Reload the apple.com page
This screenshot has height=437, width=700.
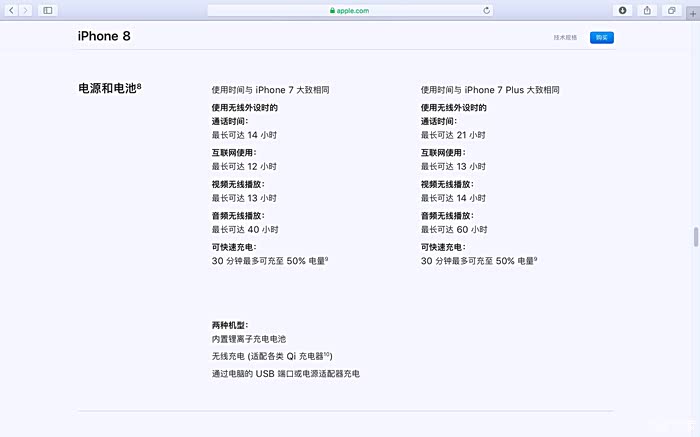(x=486, y=10)
